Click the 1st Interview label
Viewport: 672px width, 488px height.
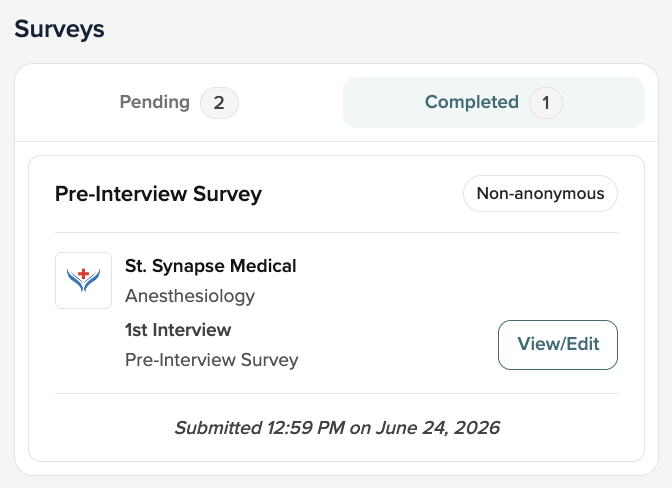tap(178, 330)
